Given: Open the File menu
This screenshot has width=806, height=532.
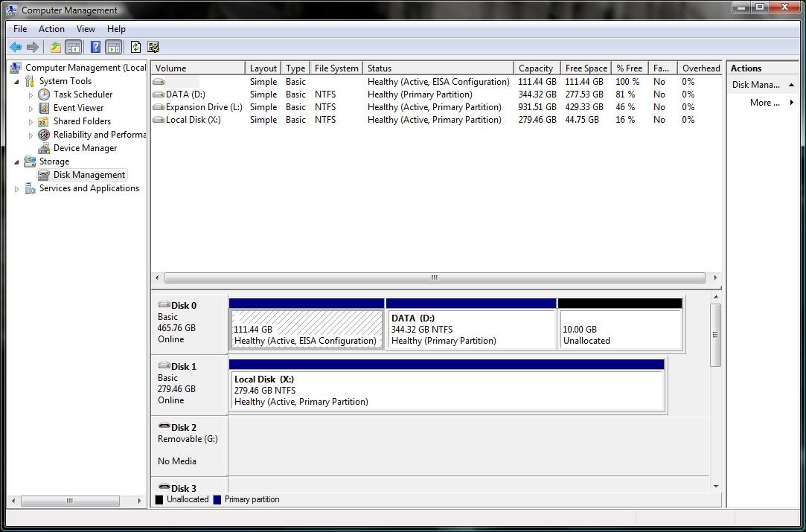Looking at the screenshot, I should click(x=20, y=29).
